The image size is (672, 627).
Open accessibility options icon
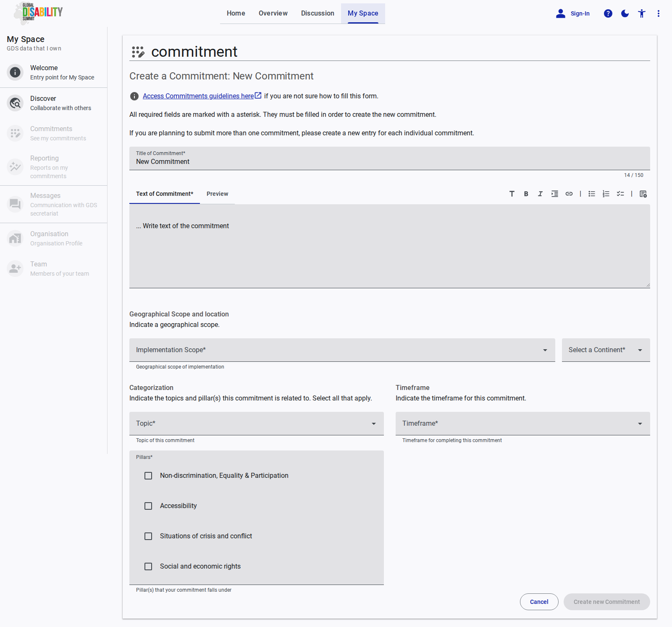[642, 13]
